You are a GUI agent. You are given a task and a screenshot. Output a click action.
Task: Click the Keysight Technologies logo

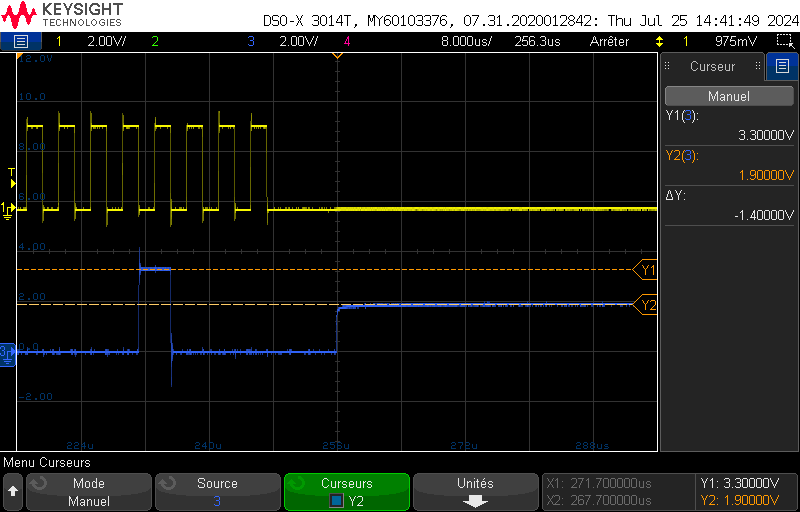click(x=62, y=14)
